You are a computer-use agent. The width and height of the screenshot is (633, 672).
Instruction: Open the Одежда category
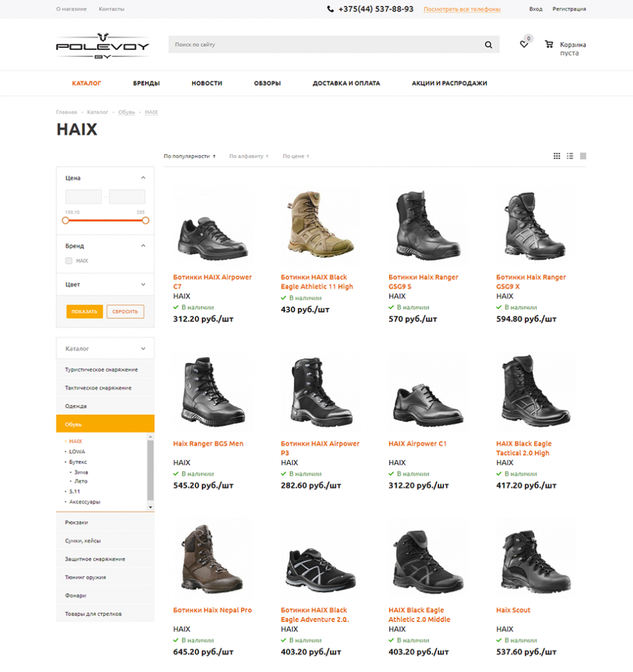click(105, 406)
